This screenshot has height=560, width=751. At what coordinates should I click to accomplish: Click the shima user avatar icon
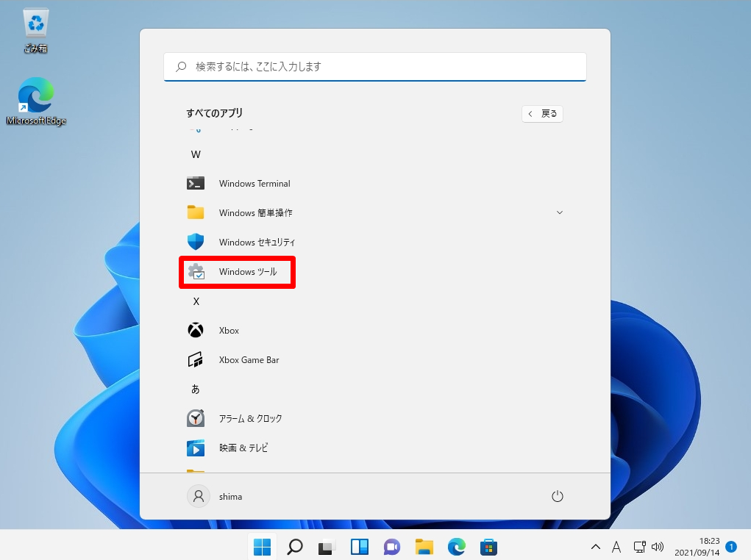tap(199, 496)
